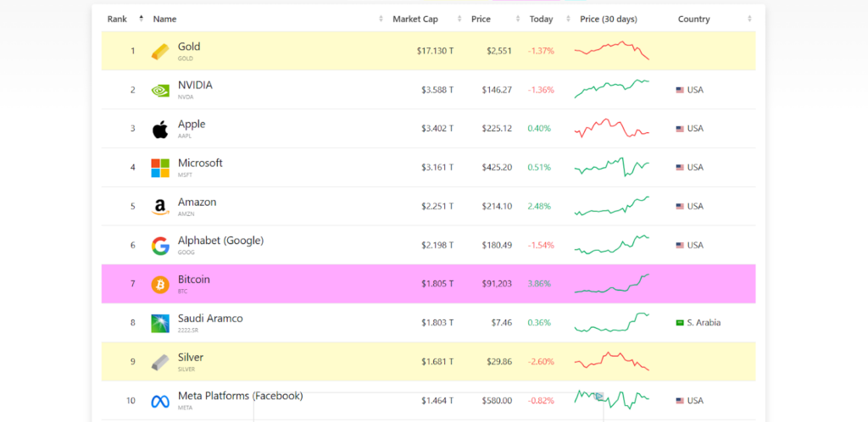Click Gold's 30-day price chart
Image resolution: width=868 pixels, height=422 pixels.
pos(612,50)
